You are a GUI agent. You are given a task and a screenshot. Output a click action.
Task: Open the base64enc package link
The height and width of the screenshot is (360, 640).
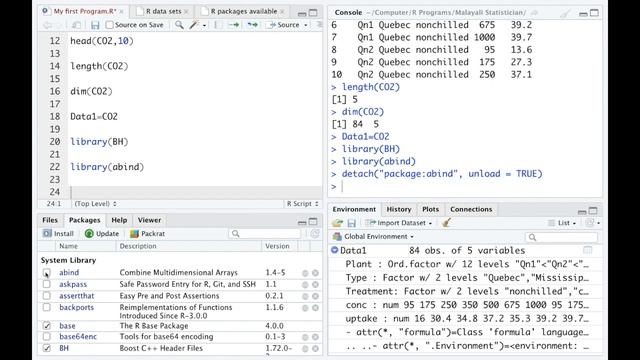pyautogui.click(x=78, y=337)
